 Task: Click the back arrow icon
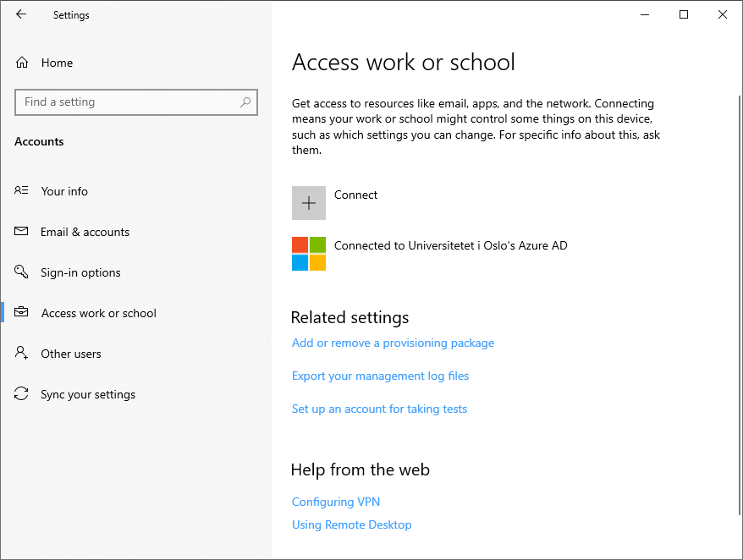(x=21, y=14)
